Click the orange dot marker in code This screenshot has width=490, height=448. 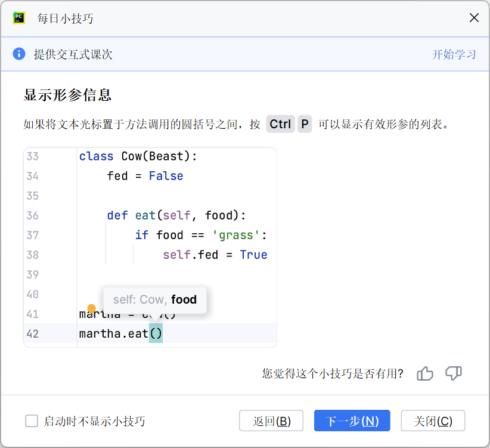coord(92,309)
